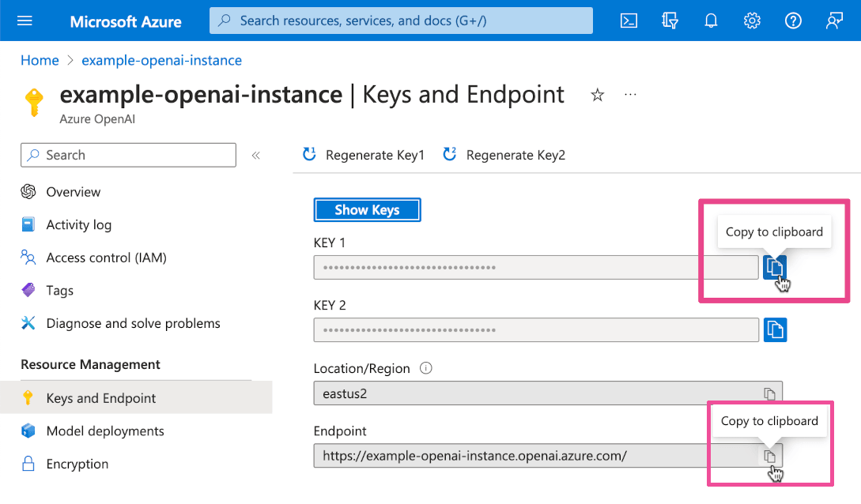Open the Directories and subscriptions filter icon
The width and height of the screenshot is (861, 504).
coord(670,21)
